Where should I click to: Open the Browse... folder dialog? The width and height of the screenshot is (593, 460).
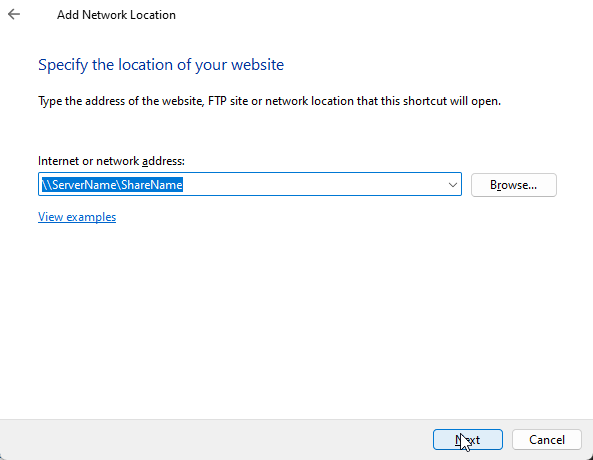[514, 185]
